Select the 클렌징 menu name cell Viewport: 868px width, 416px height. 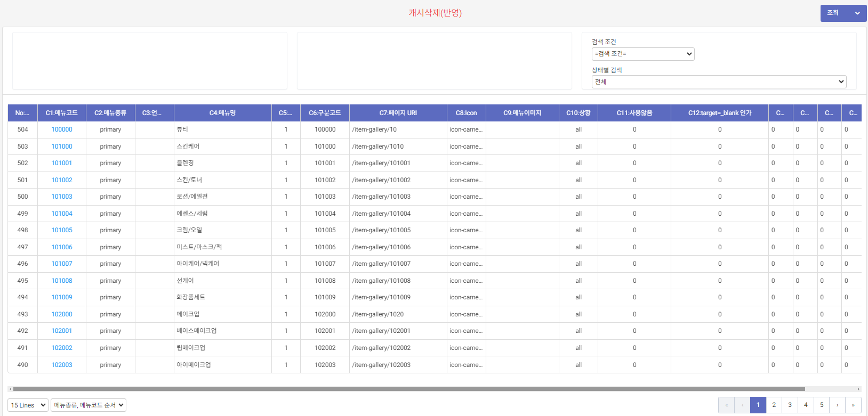223,163
